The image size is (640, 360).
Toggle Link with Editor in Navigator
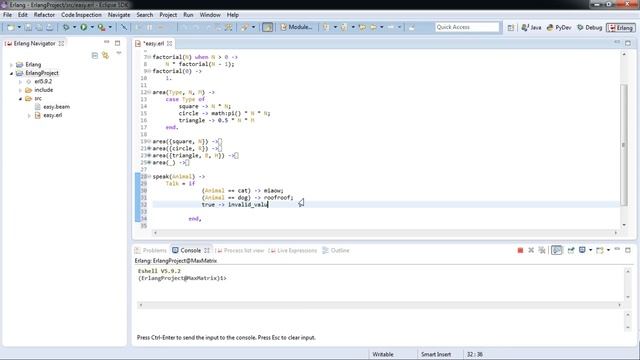click(x=106, y=56)
